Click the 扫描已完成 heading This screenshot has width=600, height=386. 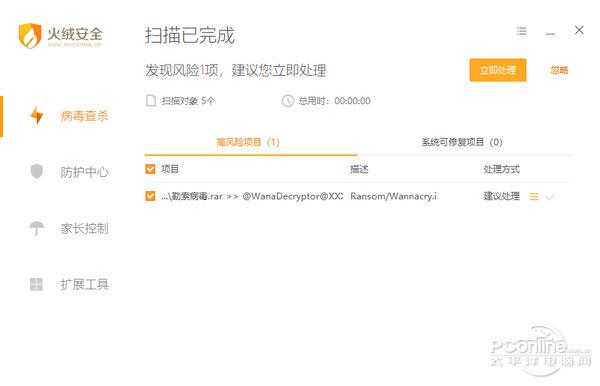click(x=189, y=36)
